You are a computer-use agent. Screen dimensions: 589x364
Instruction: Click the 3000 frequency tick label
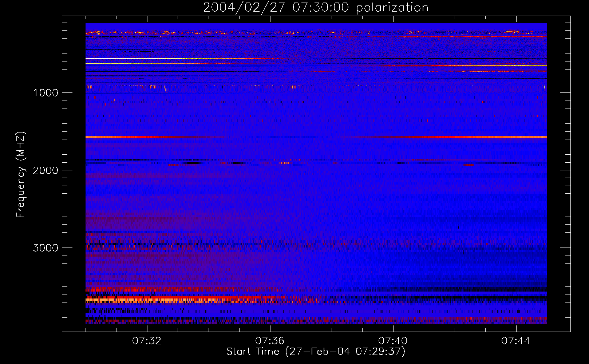tap(46, 248)
